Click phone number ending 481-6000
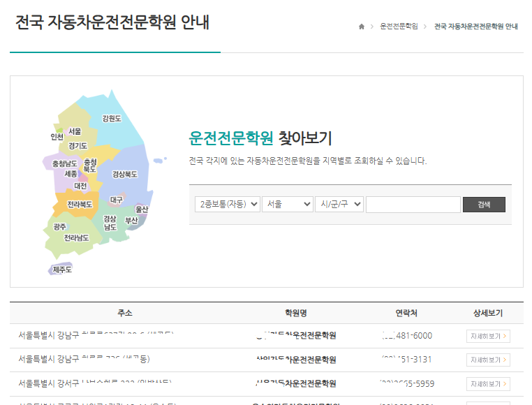Screen dimensions: 532x405 pyautogui.click(x=407, y=336)
